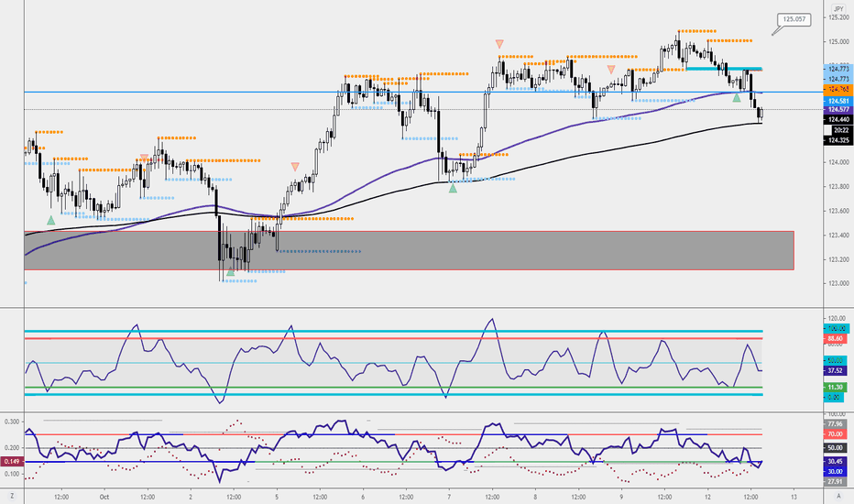This screenshot has width=854, height=504.
Task: Click the gray 27.91 indicator label
Action: (836, 482)
